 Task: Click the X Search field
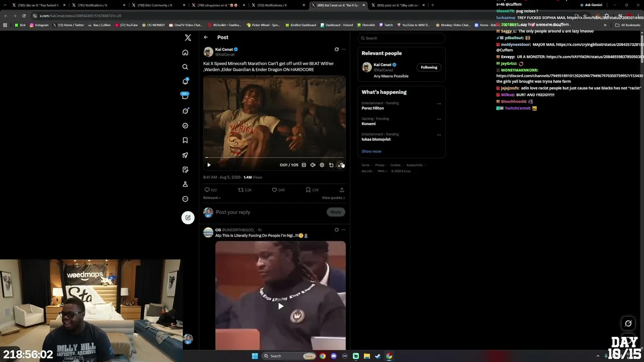click(401, 38)
